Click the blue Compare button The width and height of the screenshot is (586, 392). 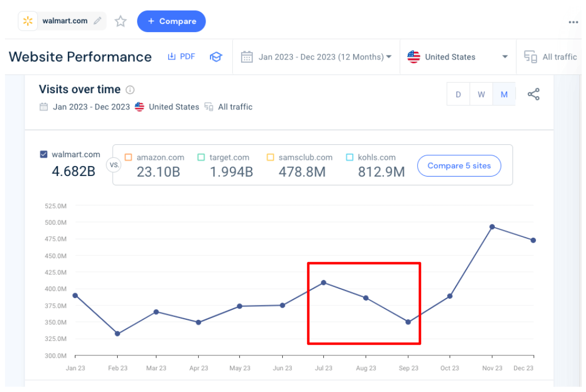tap(171, 21)
